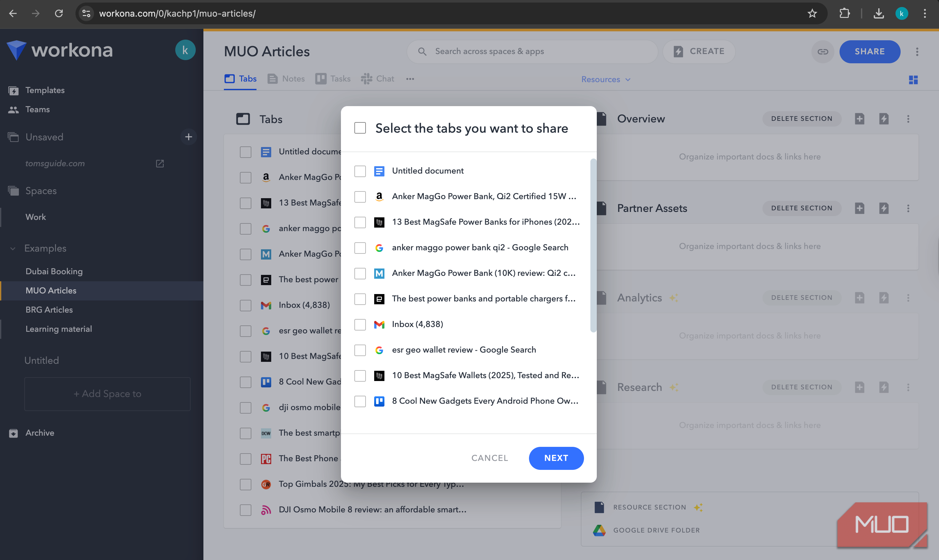Open the Partner Assets section kebab menu

coord(908,208)
